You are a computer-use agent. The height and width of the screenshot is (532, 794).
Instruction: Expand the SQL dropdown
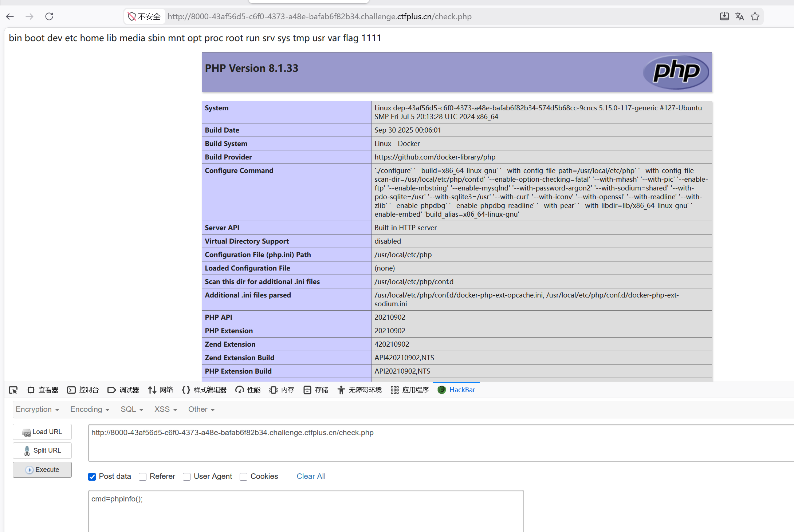132,409
